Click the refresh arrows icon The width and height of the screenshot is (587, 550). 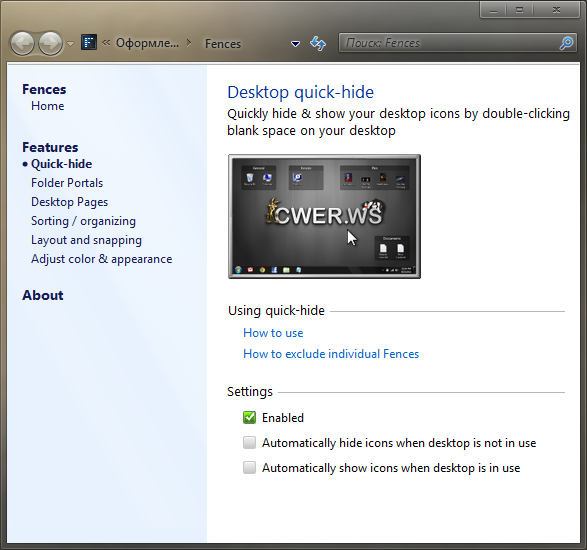318,43
